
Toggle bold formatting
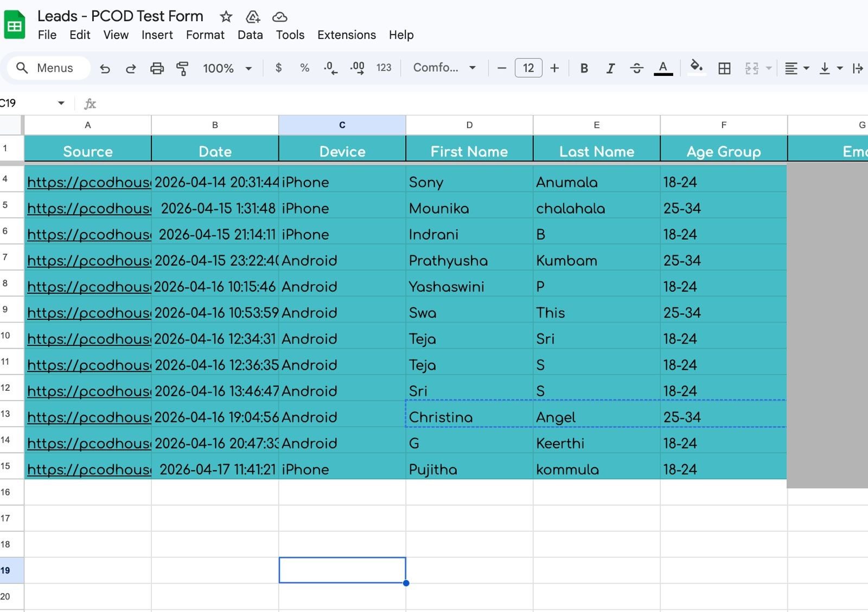pos(584,68)
